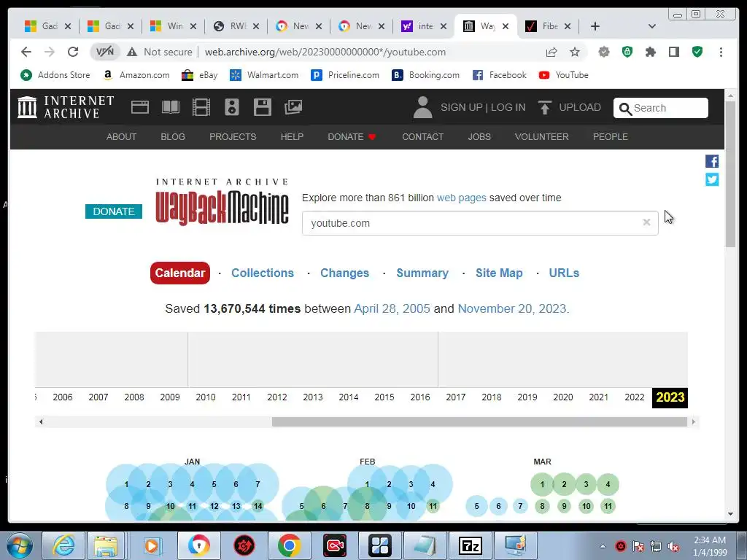Open the VOLUNTEER menu item

pos(542,136)
